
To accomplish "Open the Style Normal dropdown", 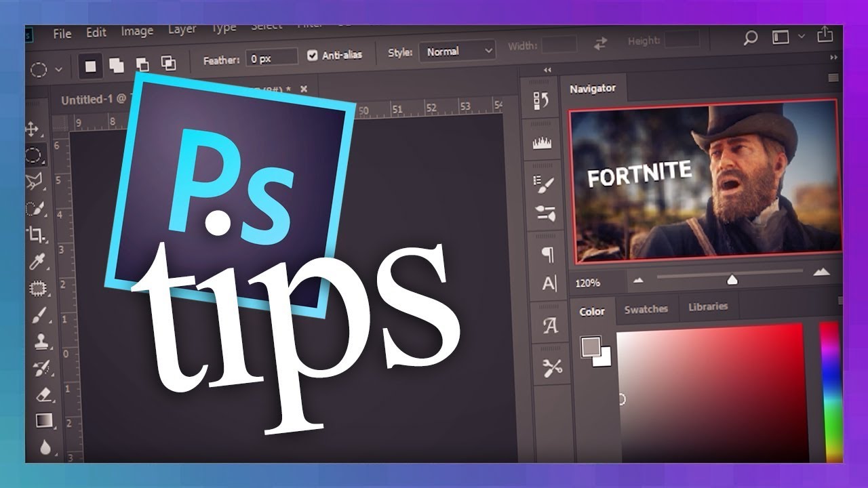I will 458,52.
